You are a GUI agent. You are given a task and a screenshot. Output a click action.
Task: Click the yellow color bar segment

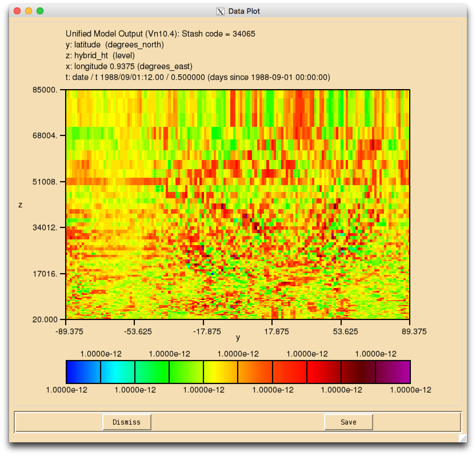coord(221,372)
